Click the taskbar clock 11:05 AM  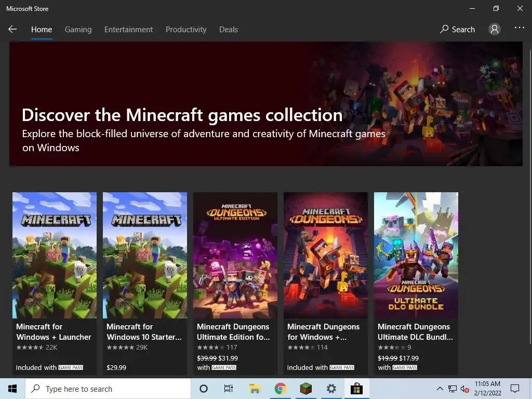tap(487, 384)
